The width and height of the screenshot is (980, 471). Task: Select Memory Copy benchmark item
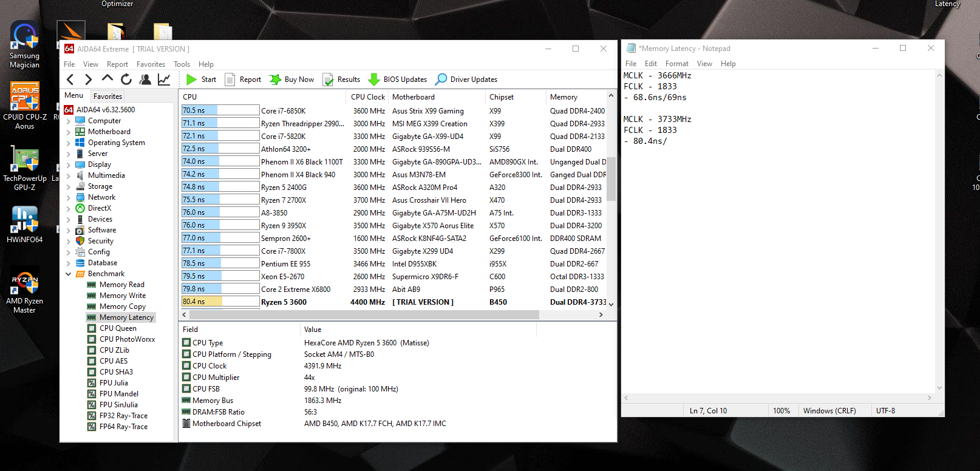(123, 307)
